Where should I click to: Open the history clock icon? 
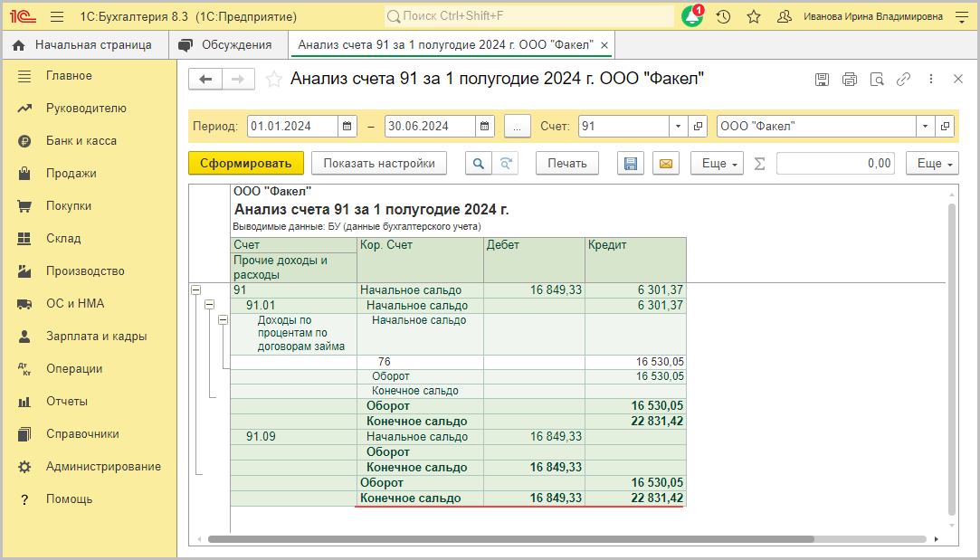[x=723, y=17]
